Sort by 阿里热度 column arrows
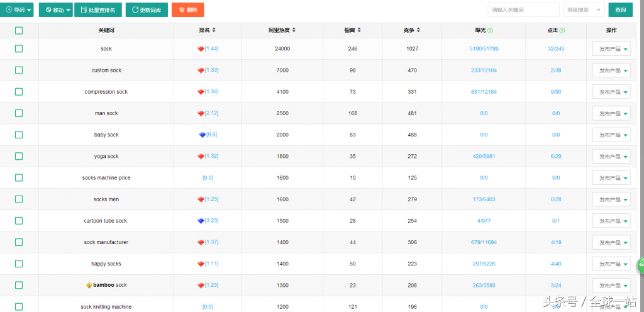644x312 pixels. click(x=294, y=30)
